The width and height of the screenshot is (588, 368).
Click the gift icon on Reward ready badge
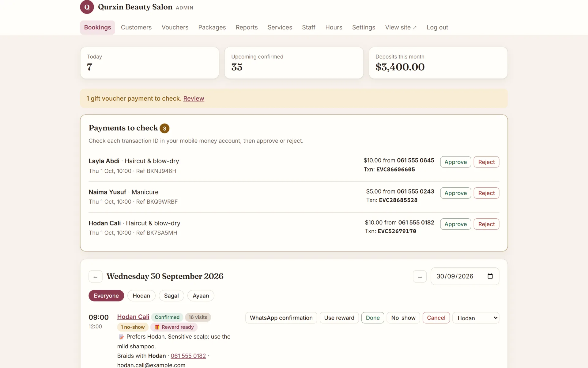[157, 327]
